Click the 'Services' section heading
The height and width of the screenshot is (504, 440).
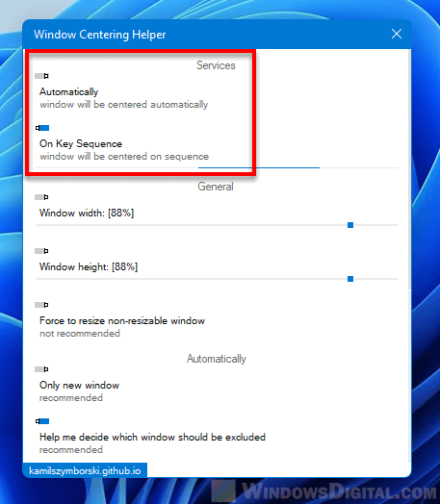click(216, 65)
